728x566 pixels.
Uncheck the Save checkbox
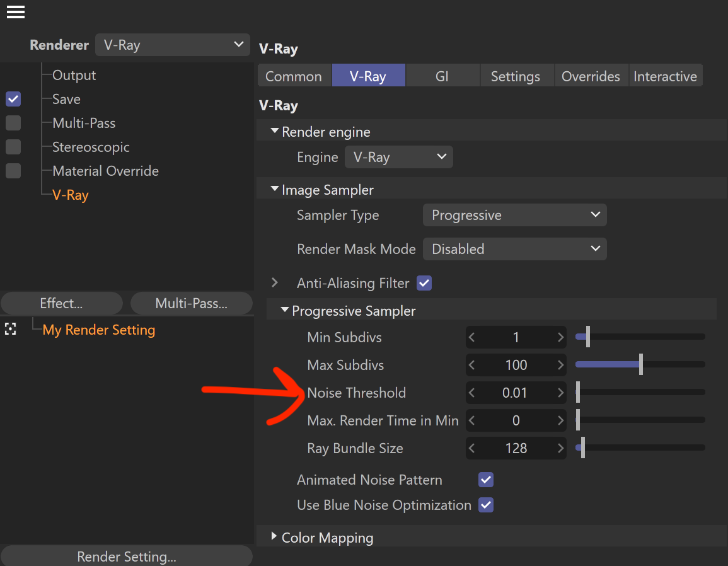(x=13, y=99)
